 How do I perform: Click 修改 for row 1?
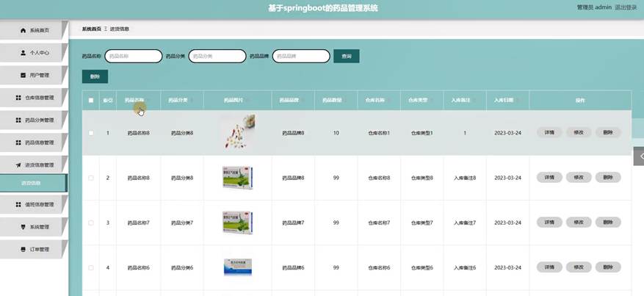[x=579, y=133]
